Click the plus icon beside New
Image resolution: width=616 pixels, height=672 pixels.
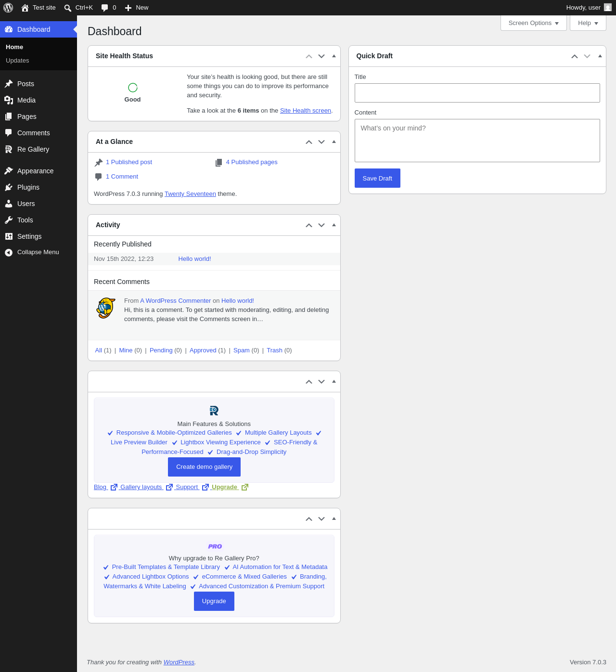click(128, 8)
